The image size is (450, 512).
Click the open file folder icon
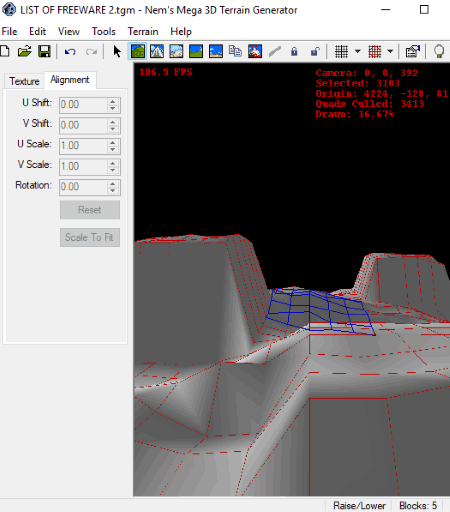coord(25,52)
